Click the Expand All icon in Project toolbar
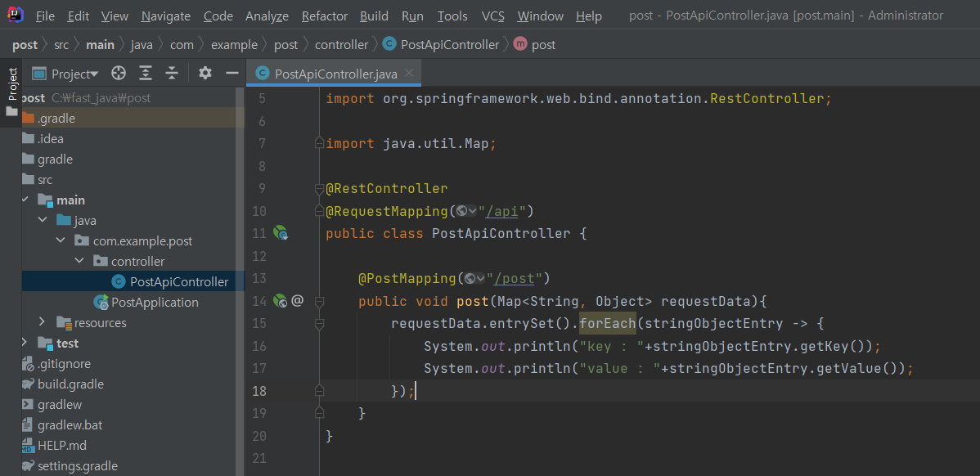The height and width of the screenshot is (476, 980). click(146, 73)
